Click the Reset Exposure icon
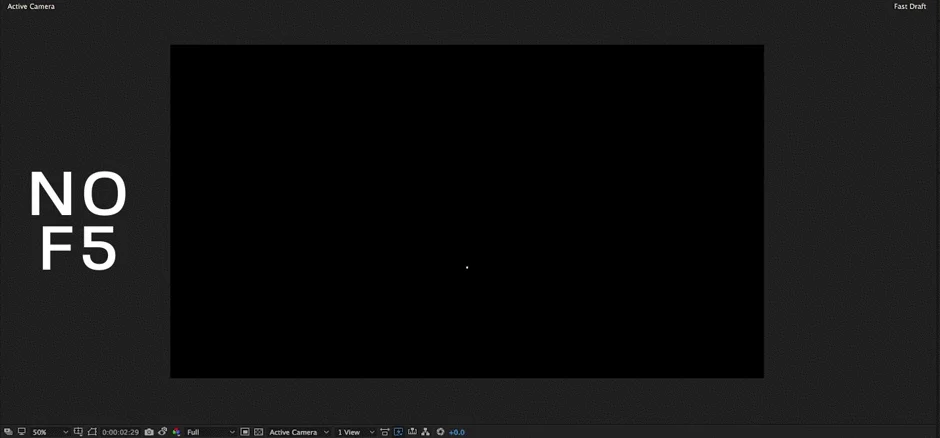Image resolution: width=940 pixels, height=438 pixels. coord(440,431)
